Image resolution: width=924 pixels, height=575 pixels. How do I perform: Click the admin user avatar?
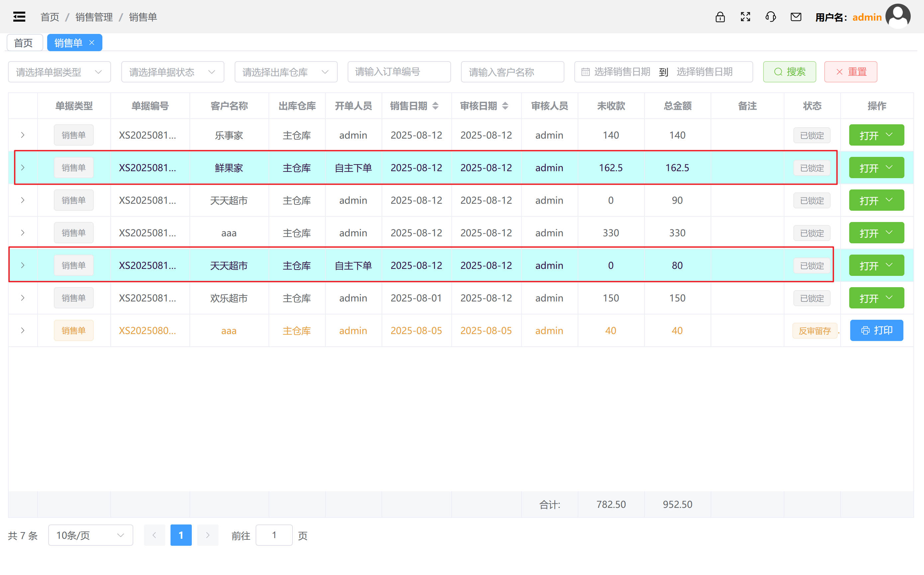coord(898,16)
